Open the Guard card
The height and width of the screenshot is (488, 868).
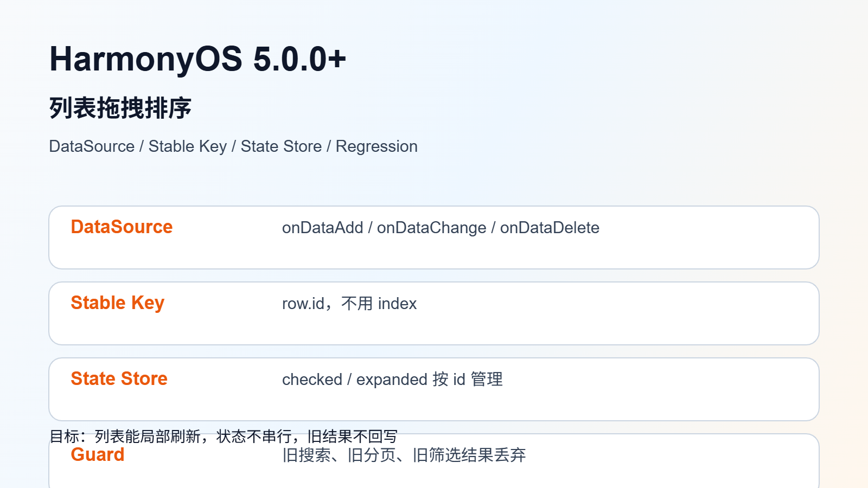click(434, 461)
